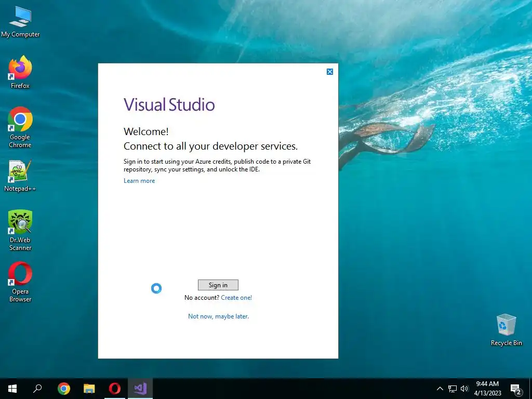Open My Computer desktop icon
Viewport: 532px width, 399px height.
click(20, 22)
